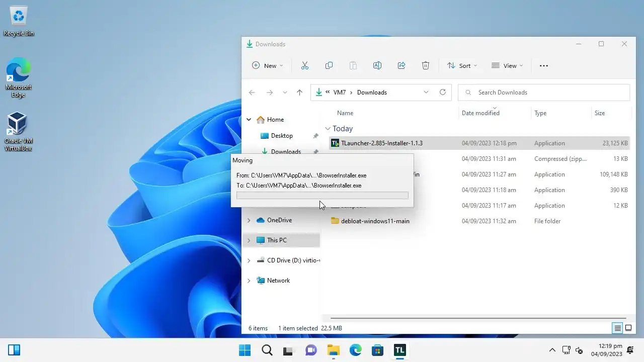Refresh the Downloads folder view
Viewport: 644px width, 362px height.
tap(443, 92)
